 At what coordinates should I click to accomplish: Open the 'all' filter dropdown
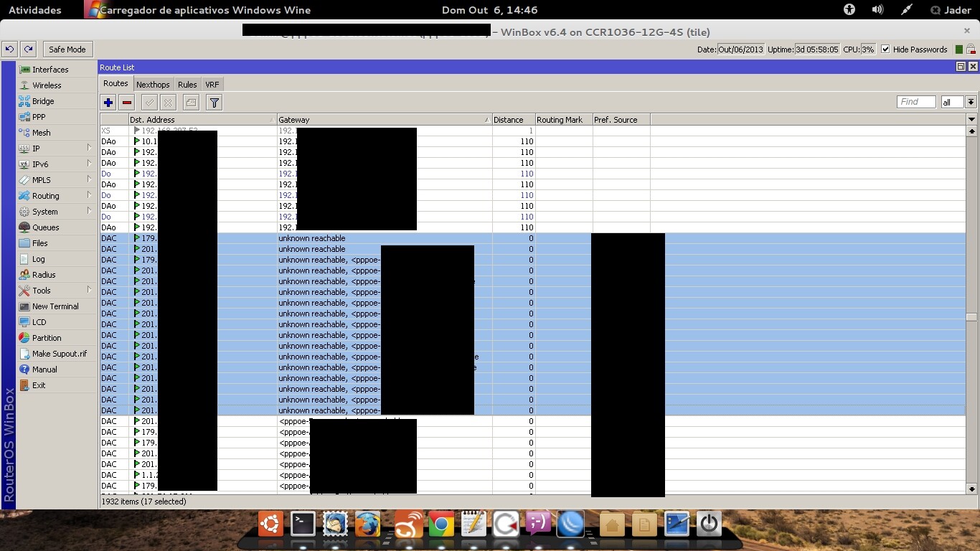pyautogui.click(x=971, y=103)
